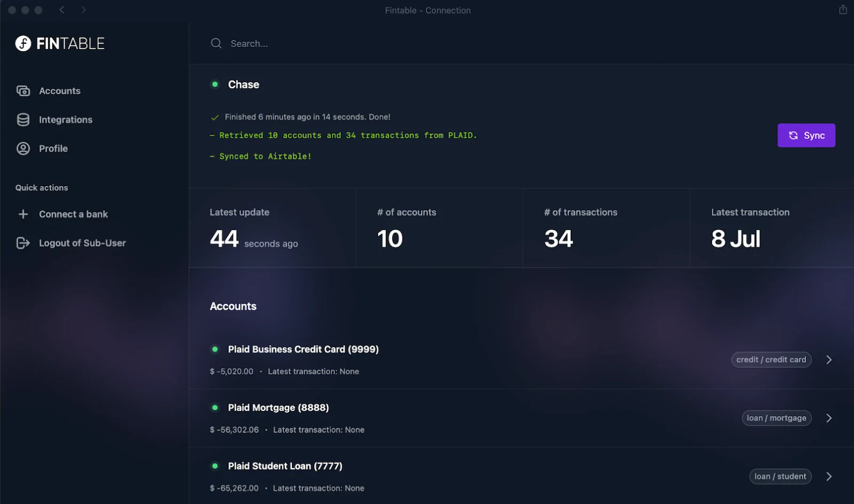854x504 pixels.
Task: Click the $ -65,262.00 balance
Action: click(x=234, y=488)
